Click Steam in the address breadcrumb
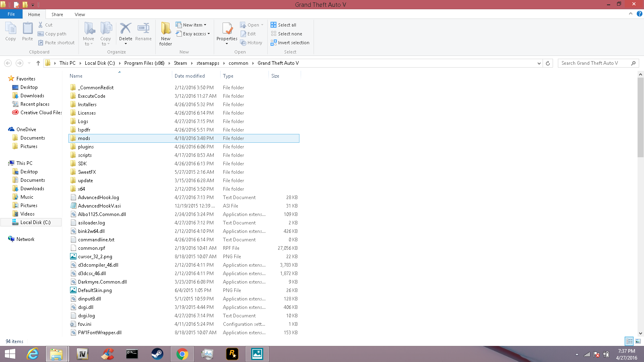This screenshot has width=644, height=362. coord(180,63)
